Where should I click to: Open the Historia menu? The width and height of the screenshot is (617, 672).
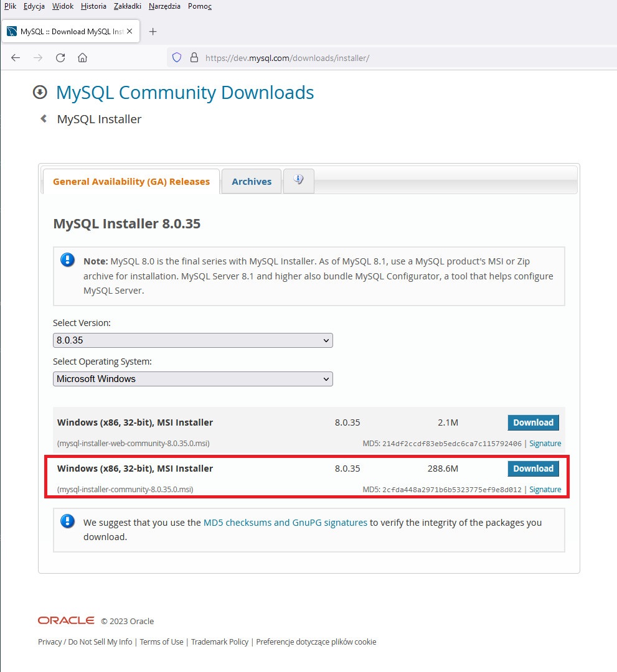click(x=93, y=6)
